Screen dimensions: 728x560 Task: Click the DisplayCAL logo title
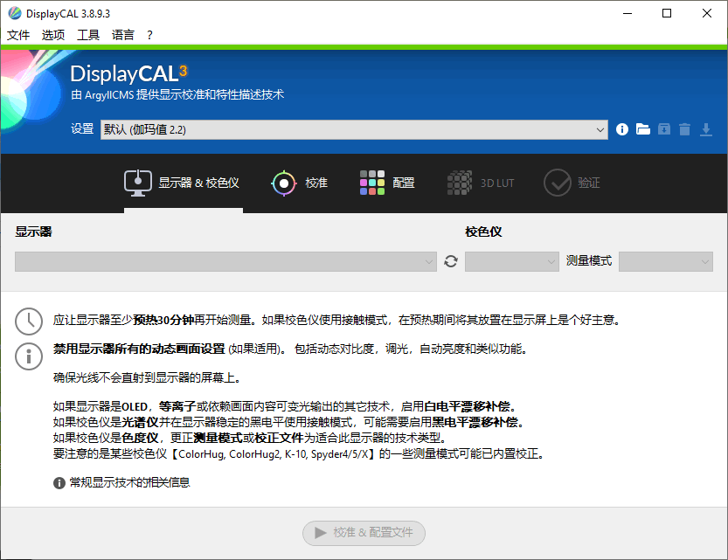point(128,73)
